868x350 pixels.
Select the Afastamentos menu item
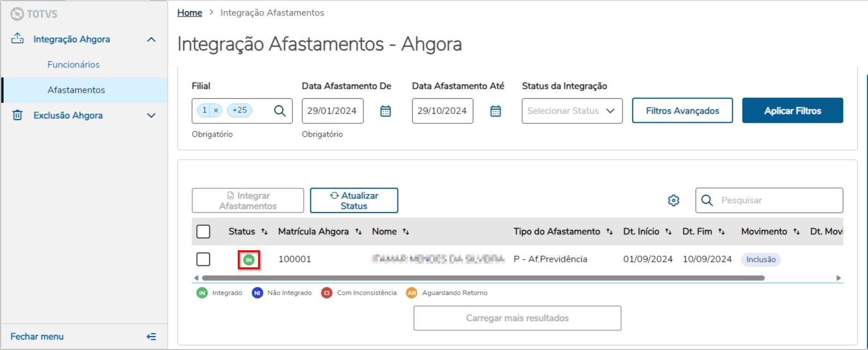(x=76, y=90)
